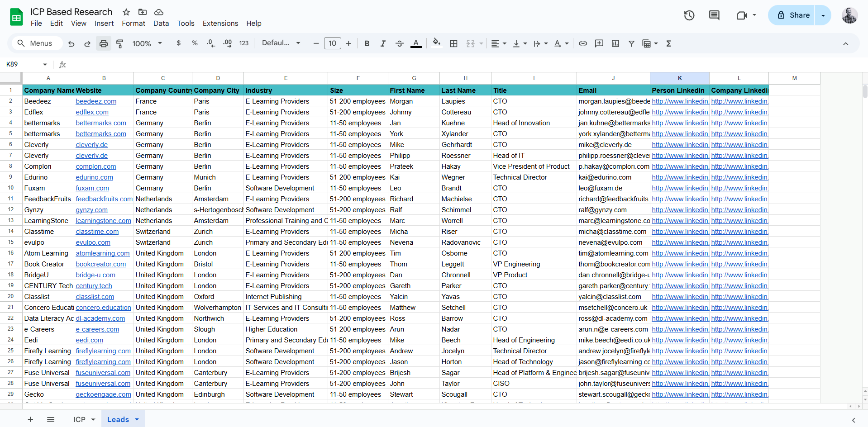This screenshot has height=427, width=868.
Task: Insert a link with chain icon
Action: [x=583, y=43]
